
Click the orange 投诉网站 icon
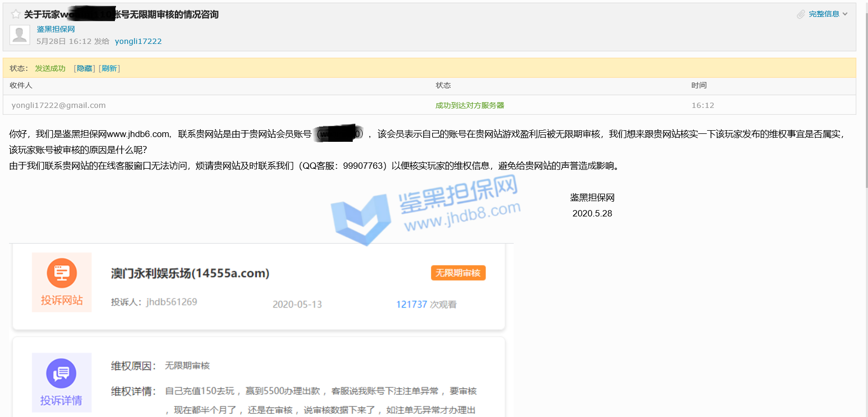pyautogui.click(x=61, y=282)
